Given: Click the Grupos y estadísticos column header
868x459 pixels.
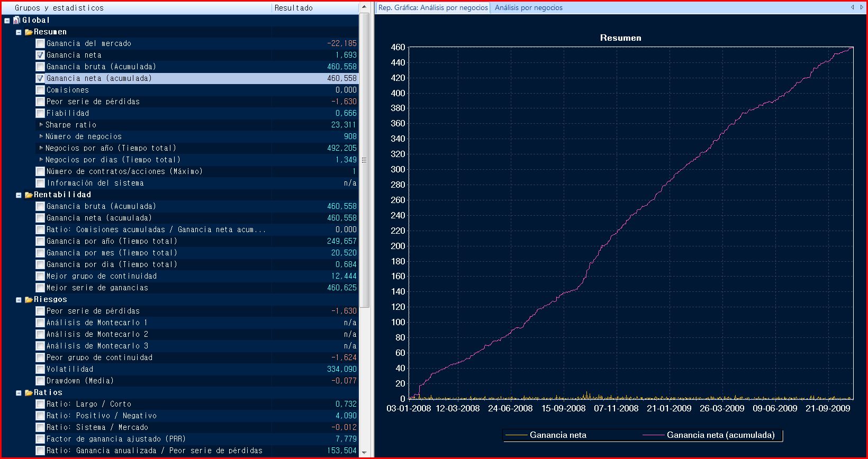Looking at the screenshot, I should (138, 8).
